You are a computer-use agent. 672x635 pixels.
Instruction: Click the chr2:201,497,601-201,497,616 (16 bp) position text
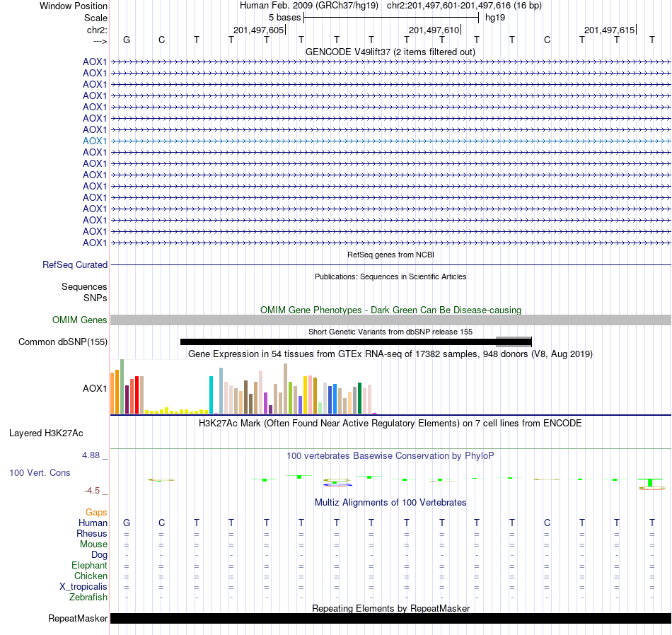click(x=464, y=6)
